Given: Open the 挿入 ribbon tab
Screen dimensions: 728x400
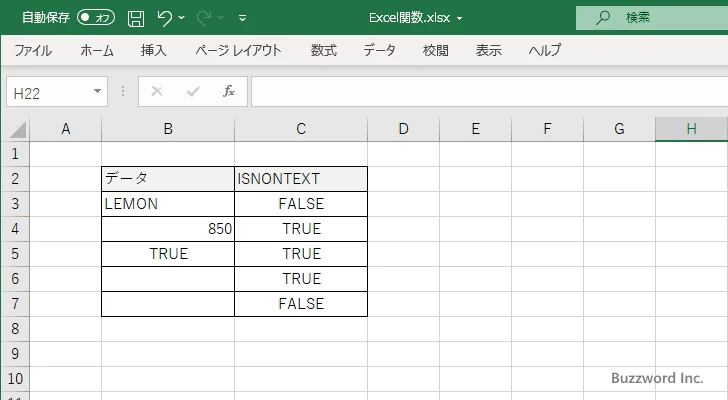Looking at the screenshot, I should (x=154, y=50).
